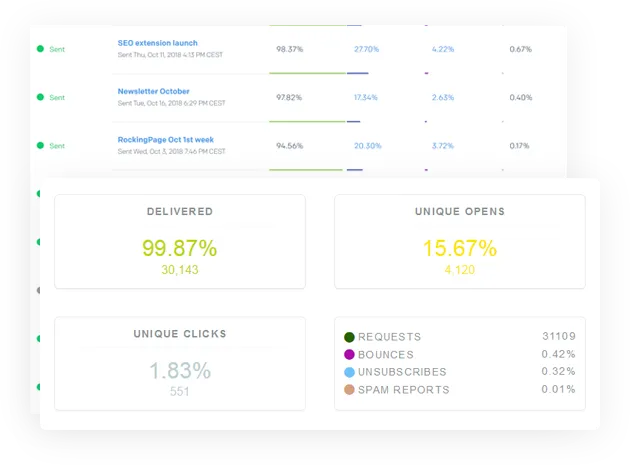630x465 pixels.
Task: Click the purple Bounces legend dot
Action: (x=349, y=354)
